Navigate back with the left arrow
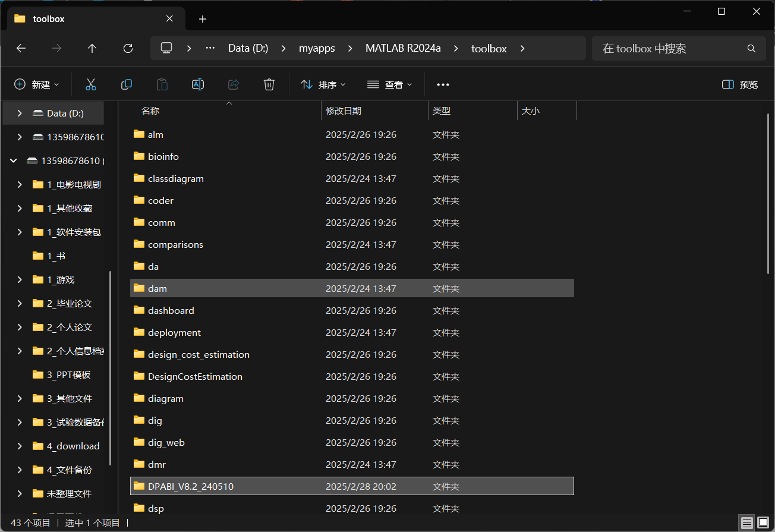775x532 pixels. point(21,49)
